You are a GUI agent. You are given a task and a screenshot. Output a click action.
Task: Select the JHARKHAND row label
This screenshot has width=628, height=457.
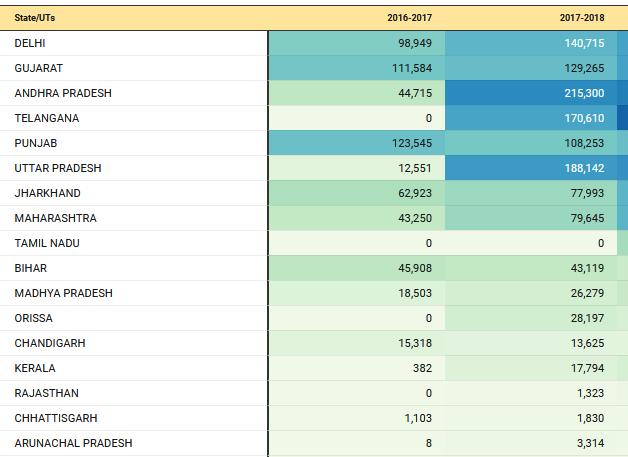click(x=48, y=193)
